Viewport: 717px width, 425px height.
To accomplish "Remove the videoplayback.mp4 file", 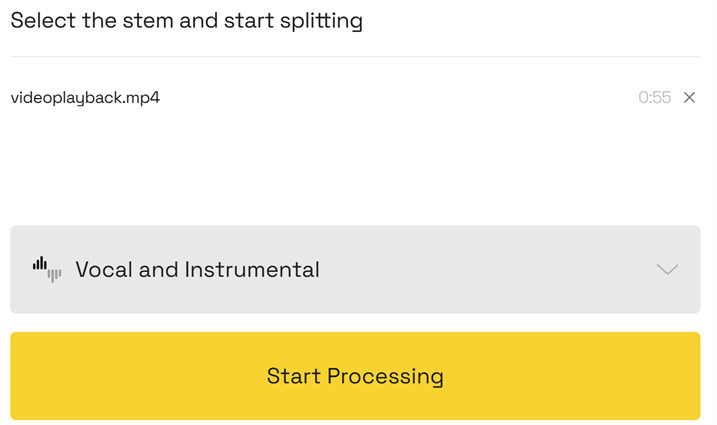I will 689,98.
